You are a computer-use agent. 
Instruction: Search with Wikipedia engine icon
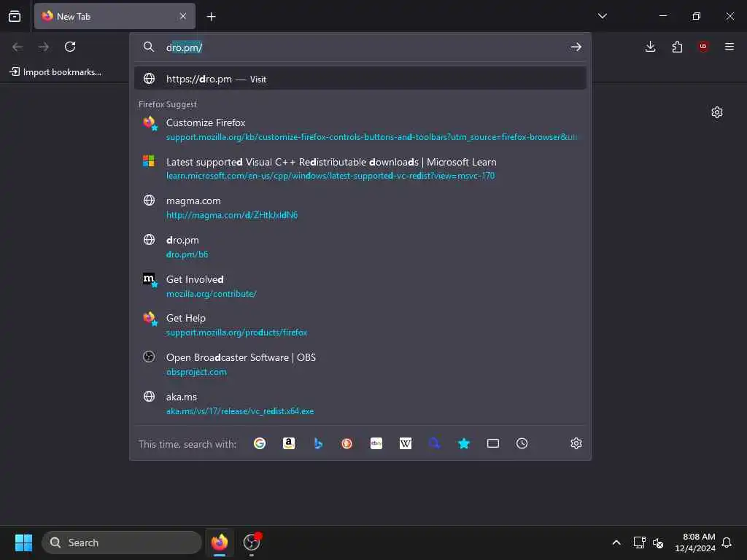coord(406,443)
